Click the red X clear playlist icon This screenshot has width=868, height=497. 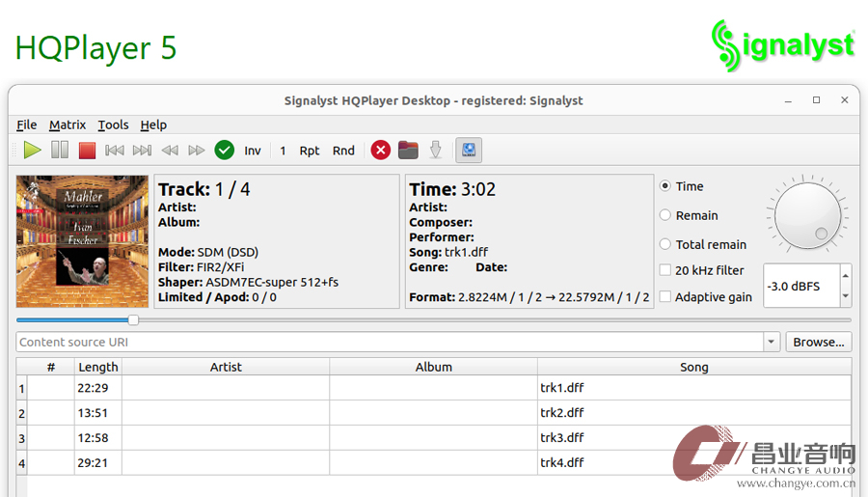(380, 151)
